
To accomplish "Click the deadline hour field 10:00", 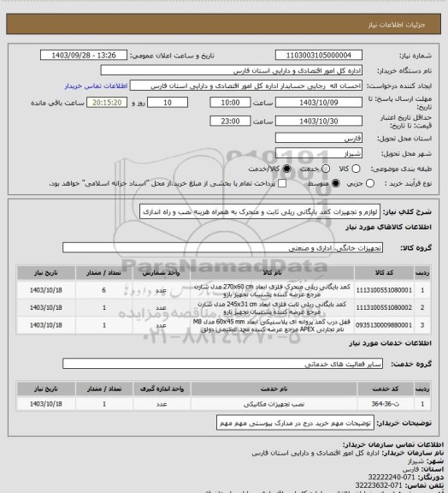I will point(230,103).
